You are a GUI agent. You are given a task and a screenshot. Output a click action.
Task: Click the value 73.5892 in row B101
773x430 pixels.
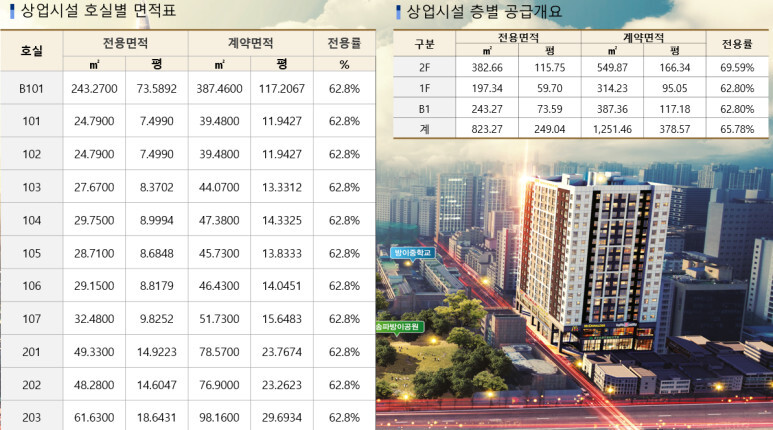(157, 89)
